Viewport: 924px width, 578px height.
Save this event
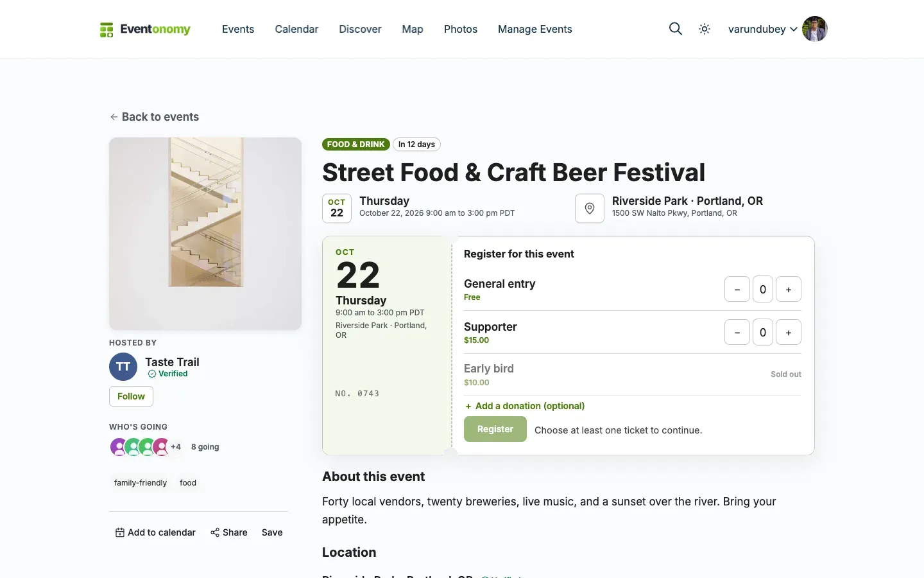pyautogui.click(x=272, y=532)
